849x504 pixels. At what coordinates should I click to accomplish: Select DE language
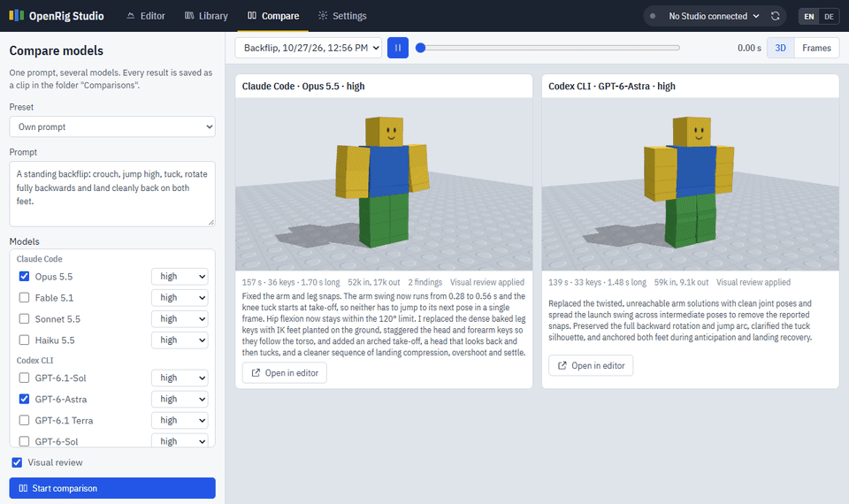829,16
